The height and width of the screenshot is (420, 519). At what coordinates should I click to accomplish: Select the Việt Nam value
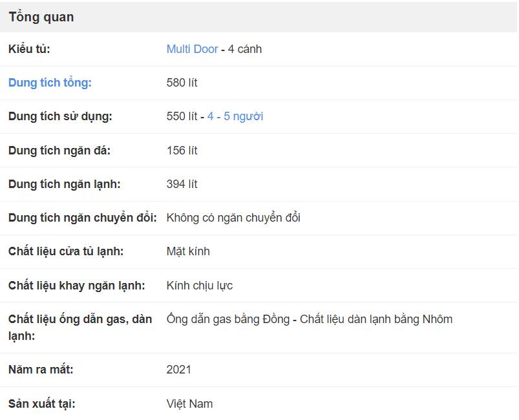189,404
